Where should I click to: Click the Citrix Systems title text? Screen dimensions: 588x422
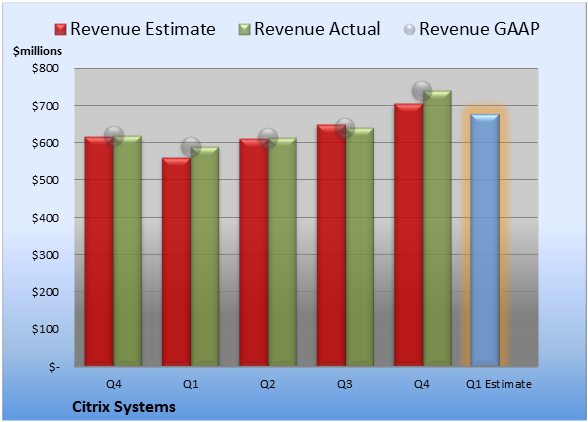pos(124,407)
